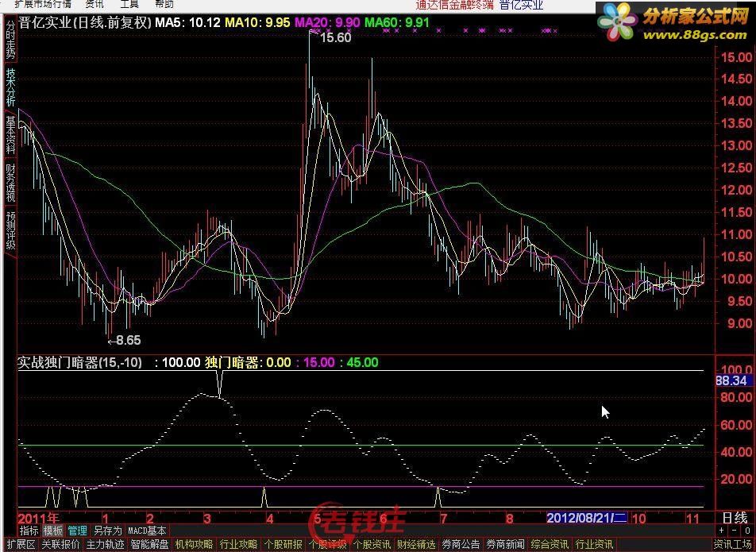
Task: Select the MACD基本 template tab
Action: [148, 531]
